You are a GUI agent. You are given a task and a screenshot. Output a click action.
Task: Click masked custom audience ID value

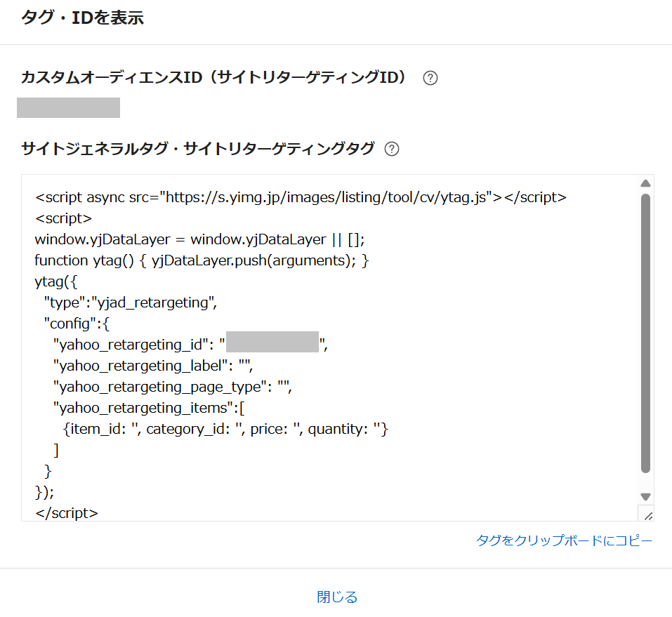pyautogui.click(x=69, y=107)
